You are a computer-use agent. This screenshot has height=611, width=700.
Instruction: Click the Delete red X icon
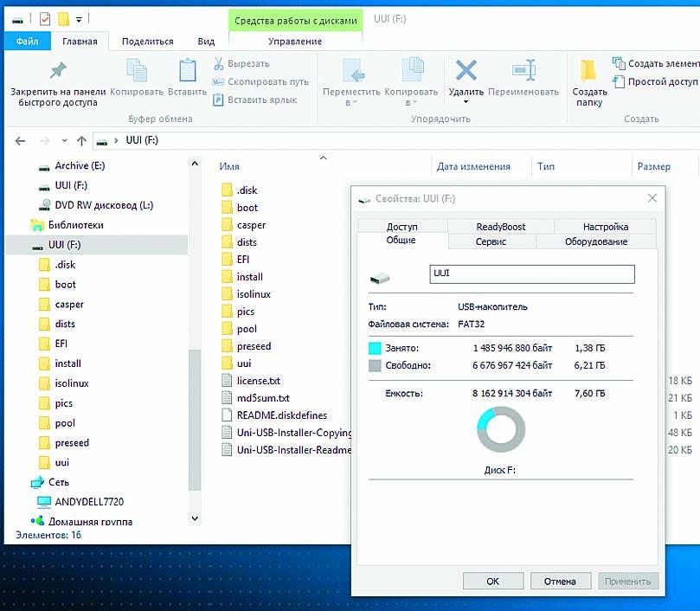(466, 70)
